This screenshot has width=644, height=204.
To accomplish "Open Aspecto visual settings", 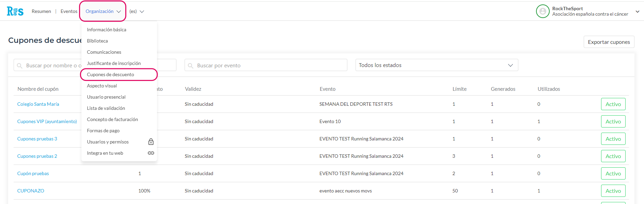I will (102, 86).
